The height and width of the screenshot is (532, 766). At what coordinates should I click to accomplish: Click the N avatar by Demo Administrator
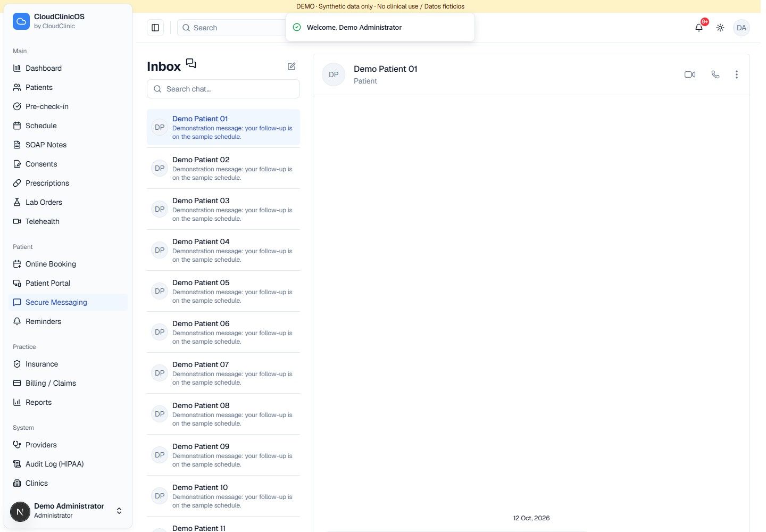tap(20, 512)
